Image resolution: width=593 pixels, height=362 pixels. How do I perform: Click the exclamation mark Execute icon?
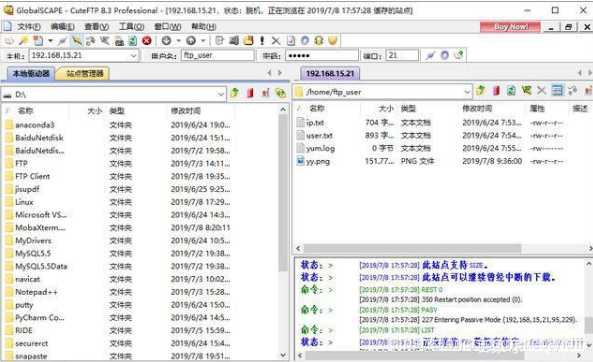pyautogui.click(x=262, y=40)
